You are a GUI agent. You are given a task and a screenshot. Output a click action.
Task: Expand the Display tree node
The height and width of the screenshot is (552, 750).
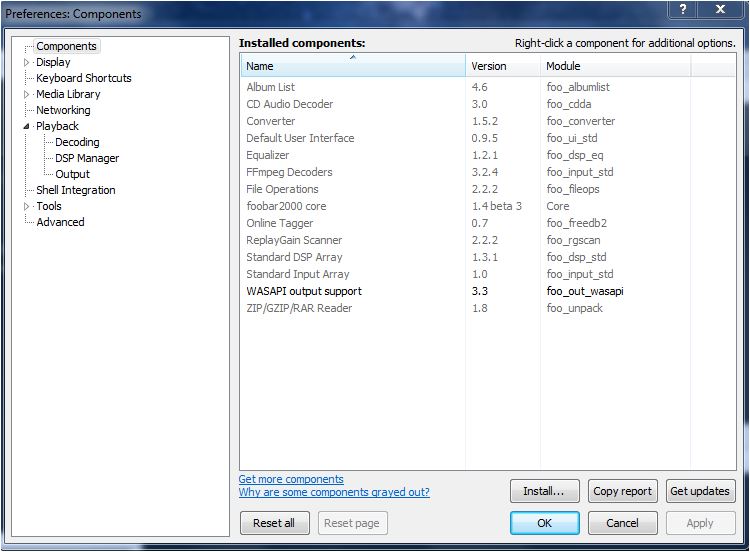(27, 62)
